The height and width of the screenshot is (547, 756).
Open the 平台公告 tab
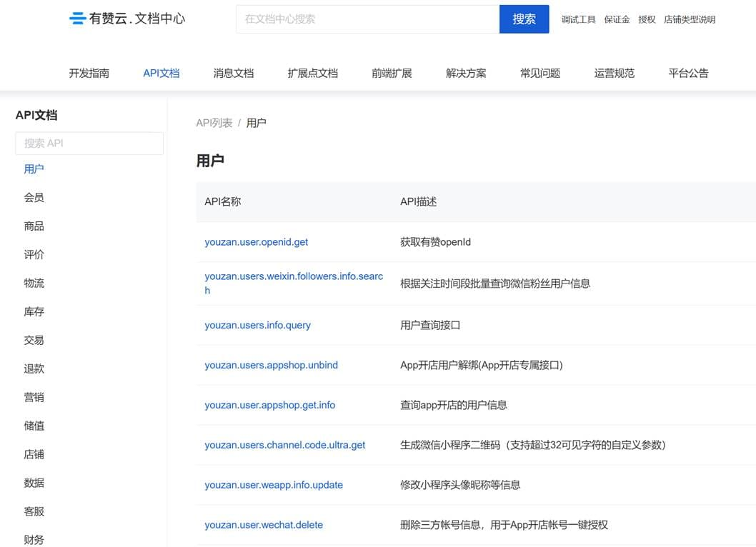(x=689, y=74)
